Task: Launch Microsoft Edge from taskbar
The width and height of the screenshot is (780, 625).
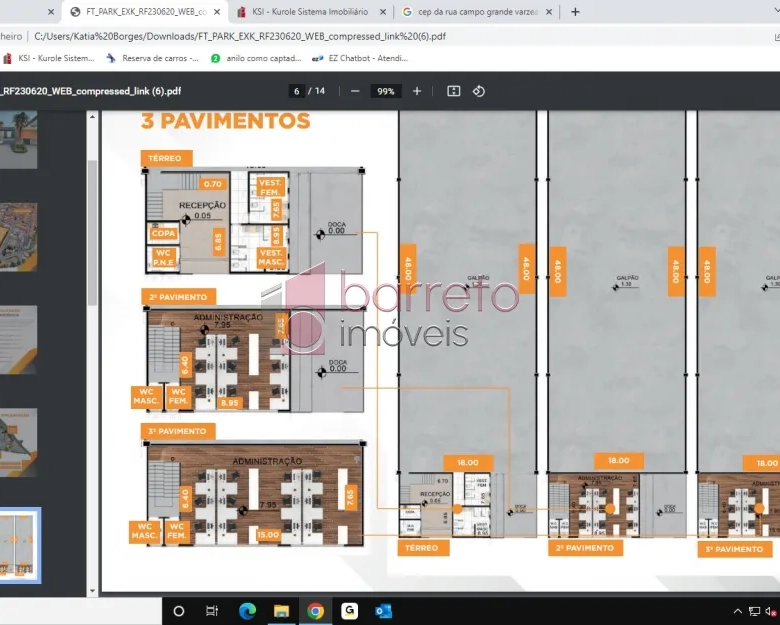Action: pos(247,611)
